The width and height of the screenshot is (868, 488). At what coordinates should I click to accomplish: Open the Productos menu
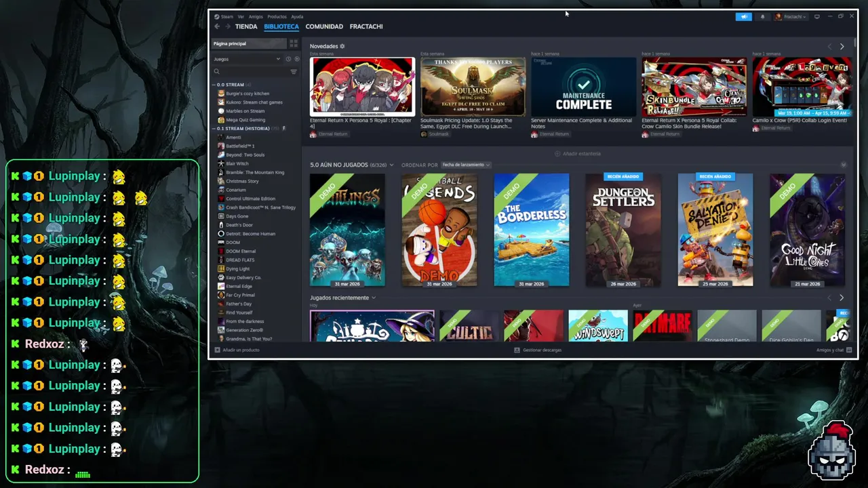pyautogui.click(x=277, y=16)
